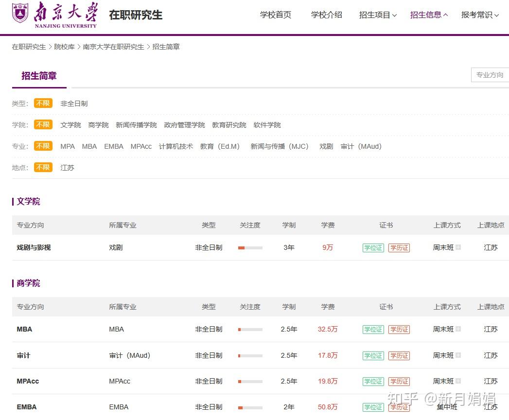Filter major by MPAcc in 专业 row
Viewport: 509px width, 420px height.
pyautogui.click(x=141, y=146)
